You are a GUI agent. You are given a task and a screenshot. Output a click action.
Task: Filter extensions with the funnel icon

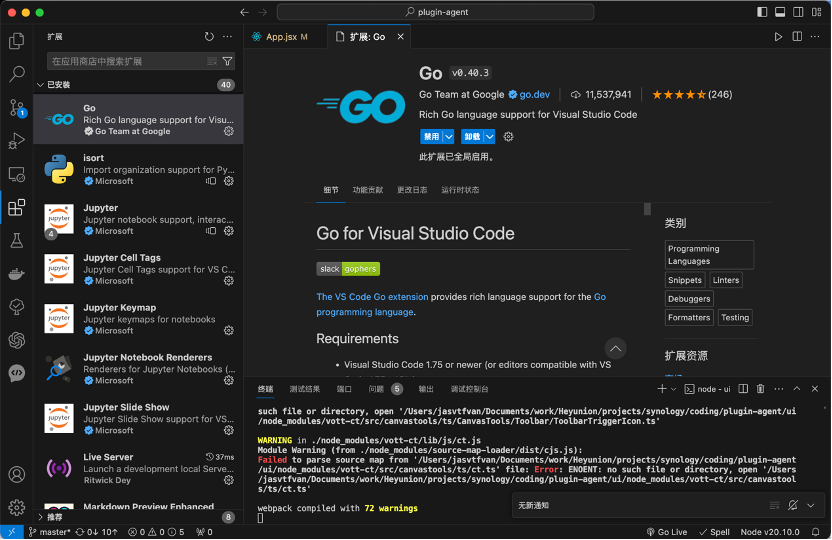pyautogui.click(x=228, y=62)
